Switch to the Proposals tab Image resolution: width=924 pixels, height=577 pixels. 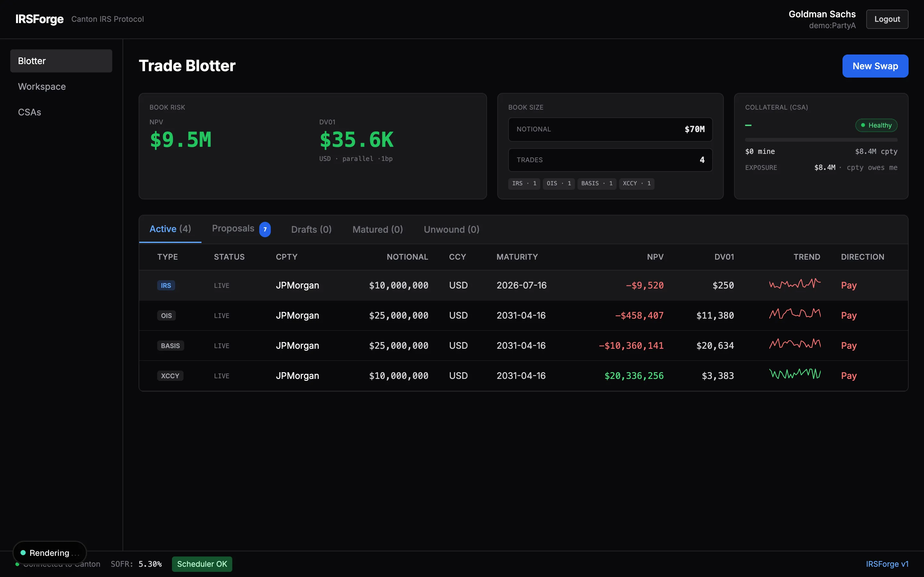coord(233,228)
